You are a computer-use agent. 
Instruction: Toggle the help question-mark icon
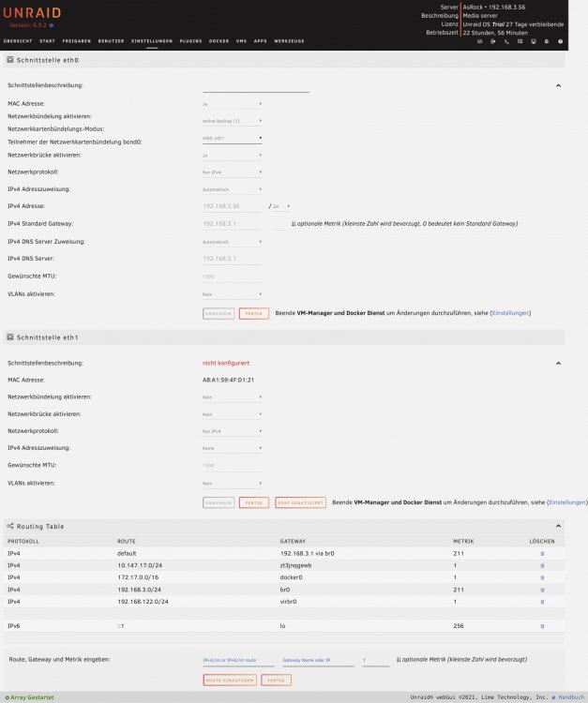point(560,41)
